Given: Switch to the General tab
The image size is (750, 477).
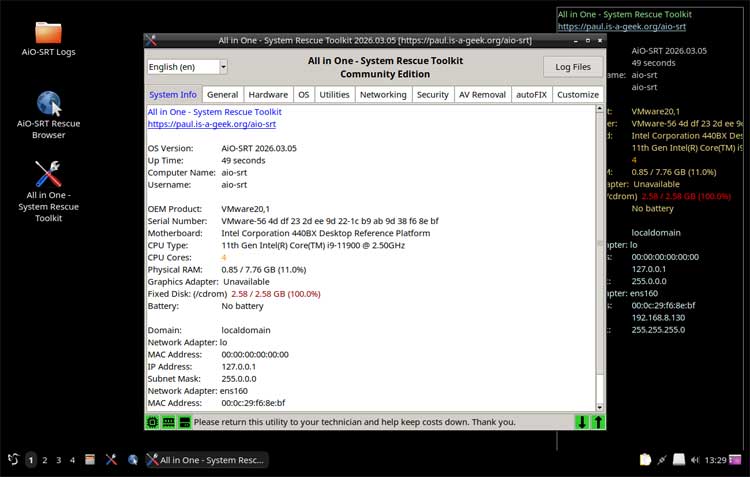Looking at the screenshot, I should coord(222,95).
